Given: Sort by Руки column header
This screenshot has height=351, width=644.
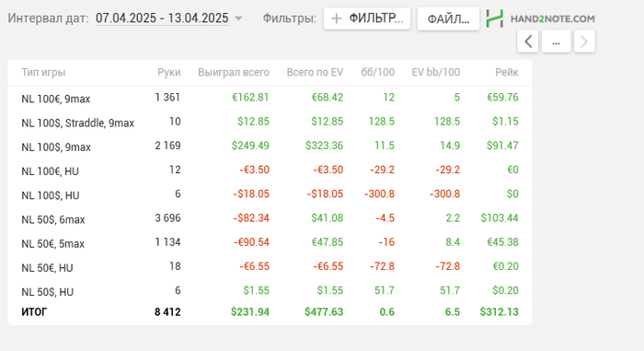Looking at the screenshot, I should pyautogui.click(x=168, y=73).
